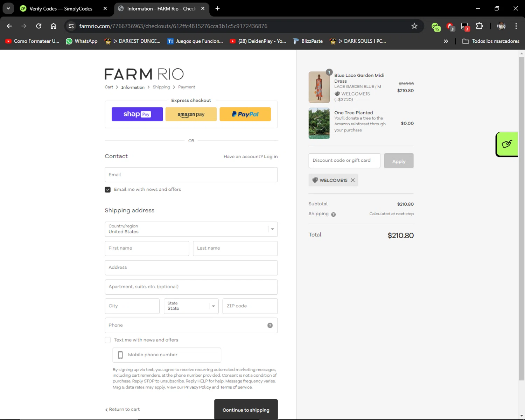Uncheck Email me with news and offers

[108, 189]
